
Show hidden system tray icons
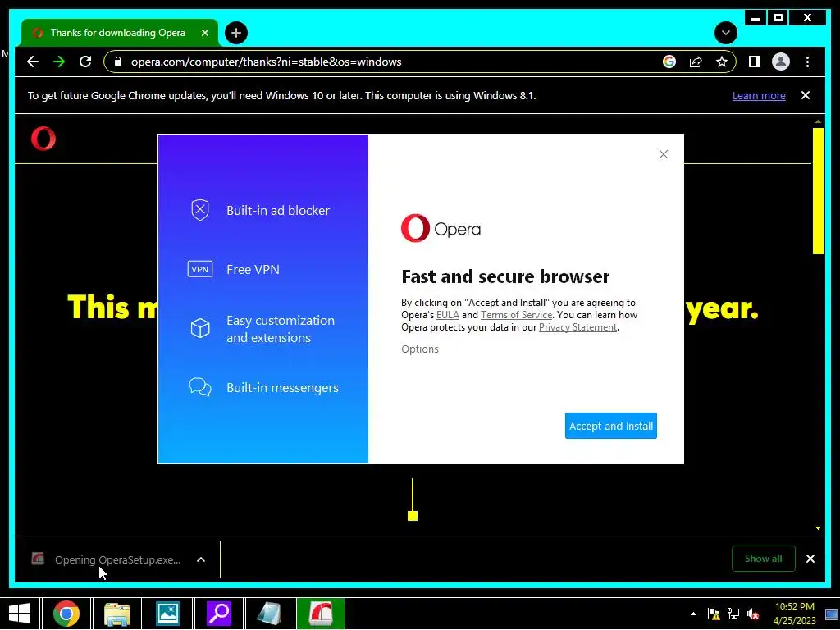click(x=694, y=614)
